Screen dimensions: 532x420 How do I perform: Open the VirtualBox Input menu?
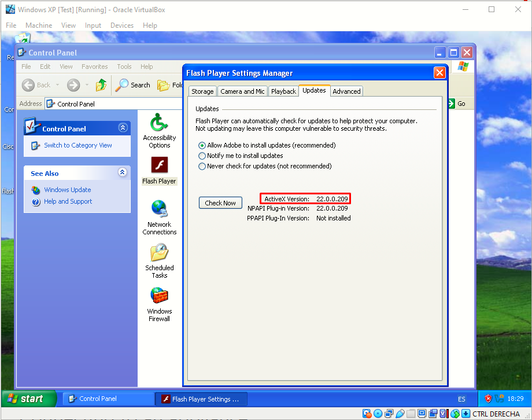point(93,25)
